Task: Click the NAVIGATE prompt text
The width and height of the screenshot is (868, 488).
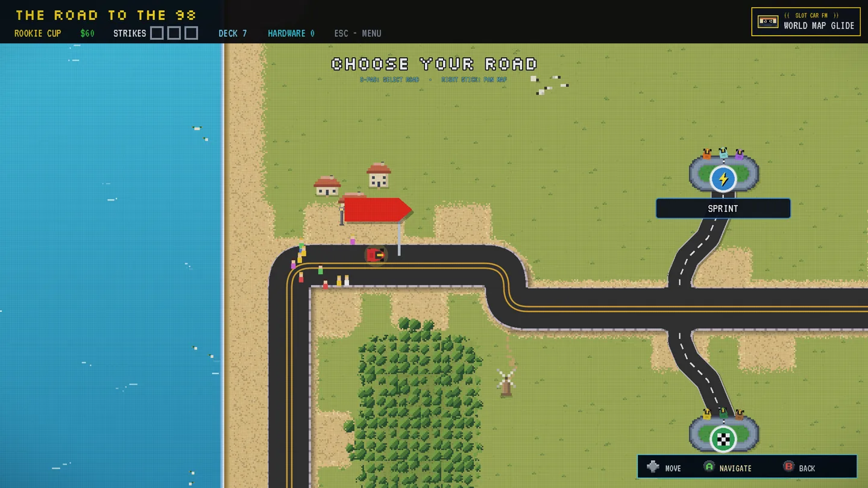Action: (x=735, y=468)
